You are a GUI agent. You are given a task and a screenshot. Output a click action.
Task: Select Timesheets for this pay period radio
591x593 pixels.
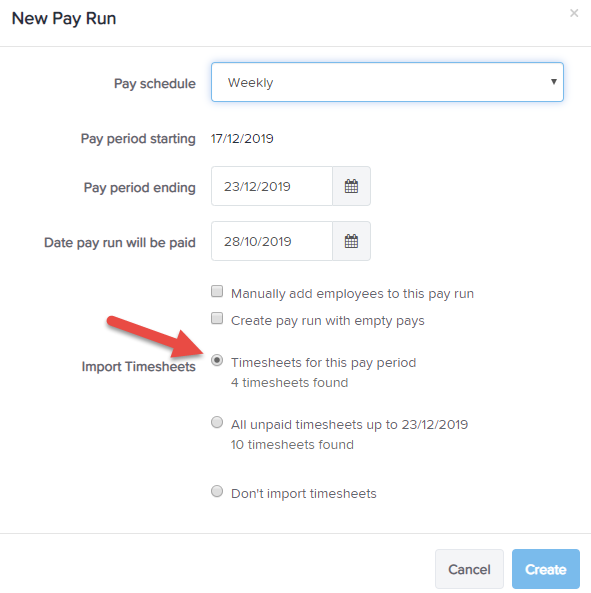tap(217, 360)
